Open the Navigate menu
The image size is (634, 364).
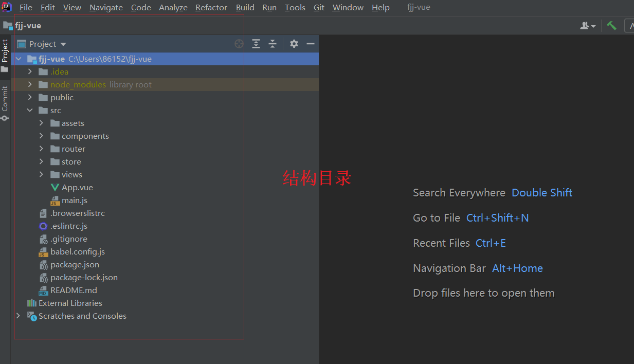click(x=106, y=8)
